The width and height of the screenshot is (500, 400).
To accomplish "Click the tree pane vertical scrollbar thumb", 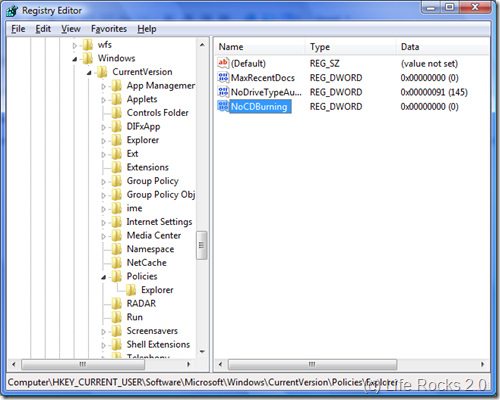I will (x=202, y=245).
